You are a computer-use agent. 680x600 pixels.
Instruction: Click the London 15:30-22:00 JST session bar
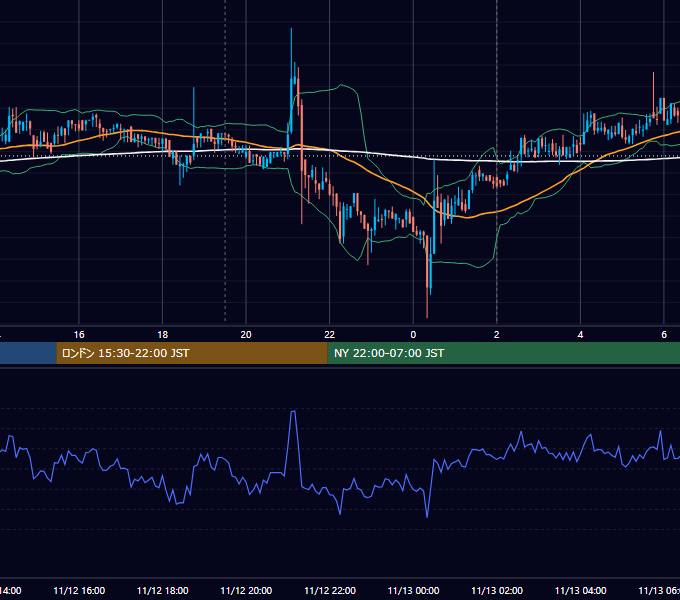tap(192, 353)
